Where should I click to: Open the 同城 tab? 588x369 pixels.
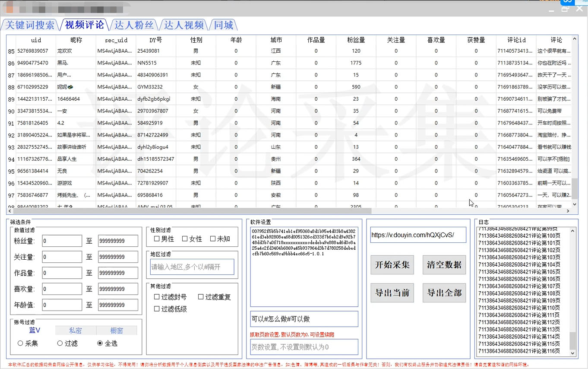click(224, 25)
